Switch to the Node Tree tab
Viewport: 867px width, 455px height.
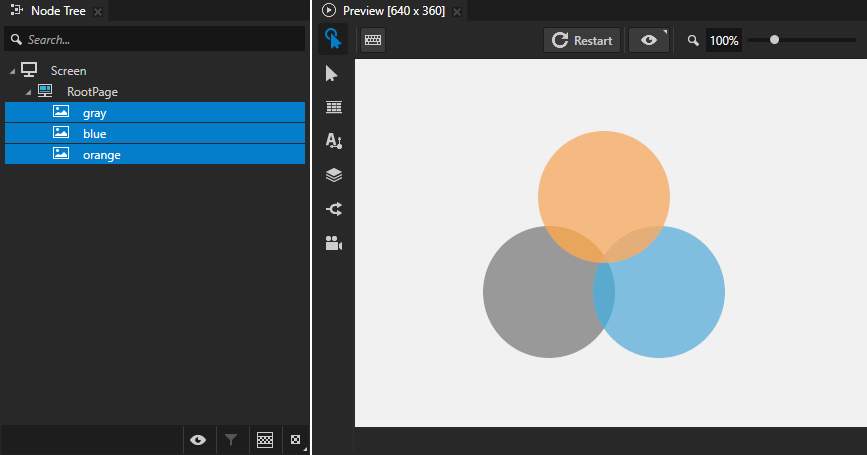(x=57, y=11)
